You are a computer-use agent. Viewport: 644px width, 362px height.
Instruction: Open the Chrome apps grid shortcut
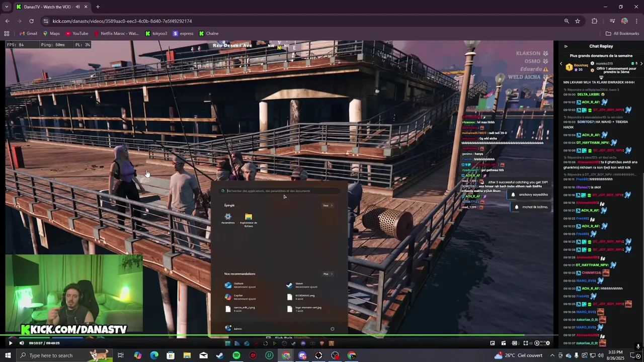[x=7, y=34]
